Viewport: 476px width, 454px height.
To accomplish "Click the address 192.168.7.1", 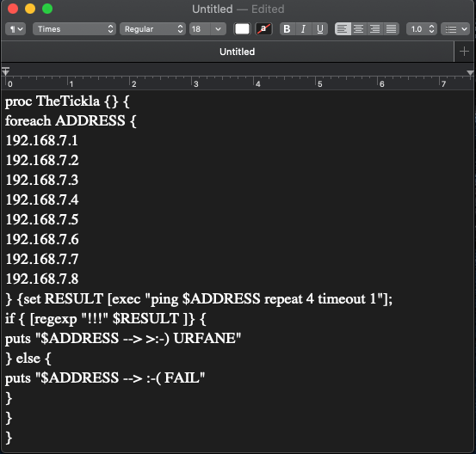I will [42, 141].
